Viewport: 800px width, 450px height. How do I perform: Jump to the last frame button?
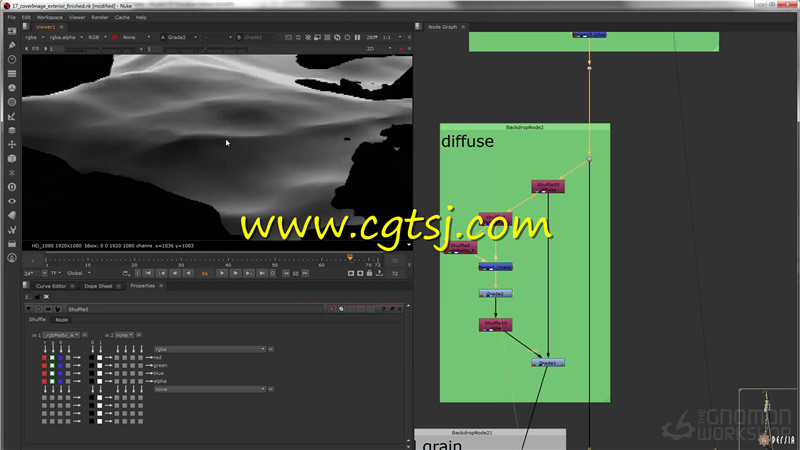[261, 273]
